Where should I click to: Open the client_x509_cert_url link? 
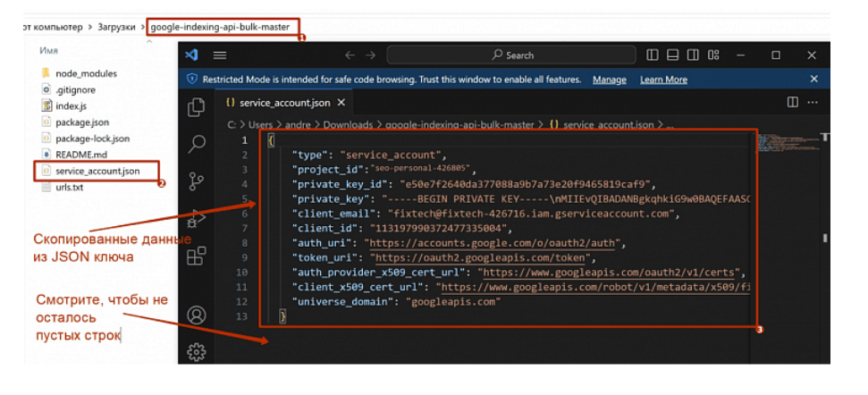coord(595,287)
